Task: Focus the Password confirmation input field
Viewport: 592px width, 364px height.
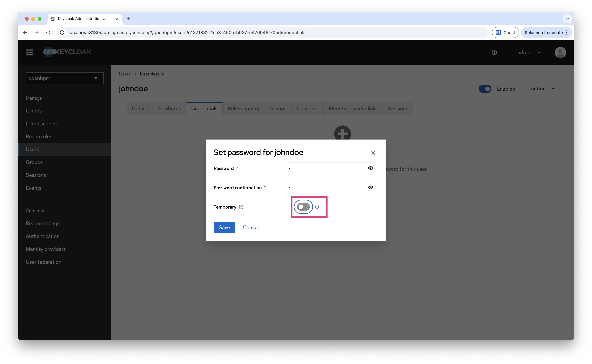Action: pyautogui.click(x=324, y=187)
